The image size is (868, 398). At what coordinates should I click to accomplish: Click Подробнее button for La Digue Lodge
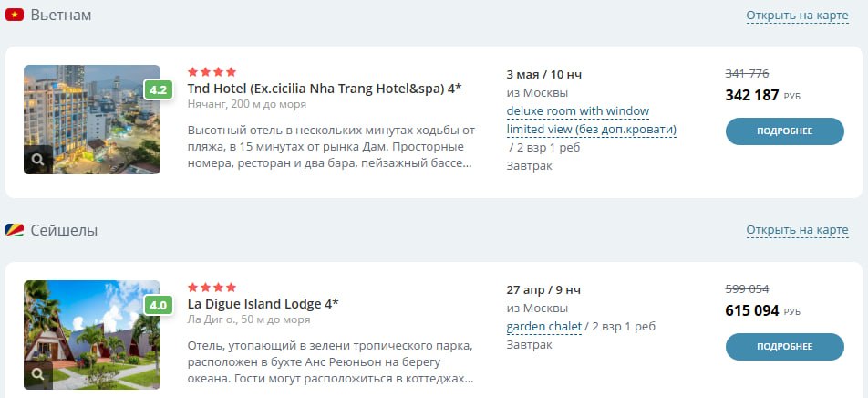pos(784,347)
